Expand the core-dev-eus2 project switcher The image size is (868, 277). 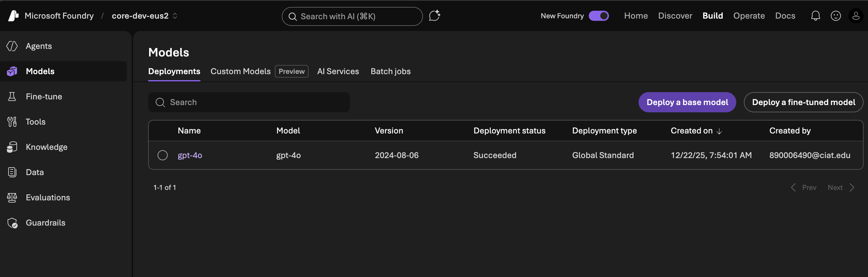click(175, 16)
